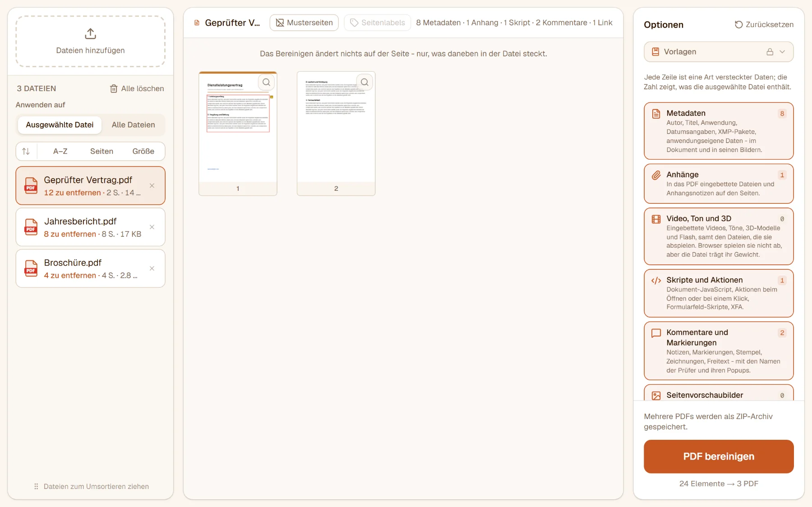Viewport: 812px width, 507px height.
Task: Select the Ausgewählte Datei tab
Action: 60,125
